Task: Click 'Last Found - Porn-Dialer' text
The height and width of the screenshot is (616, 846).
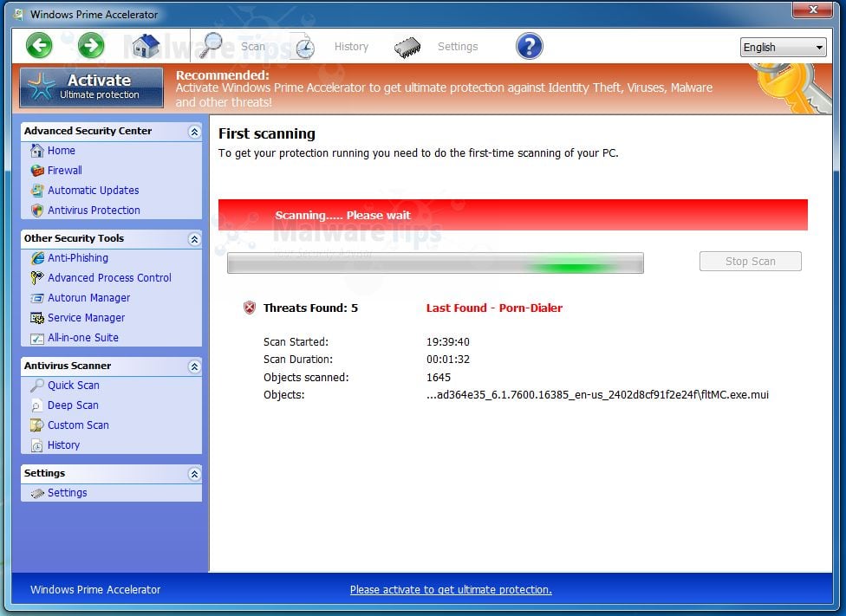Action: pos(494,308)
